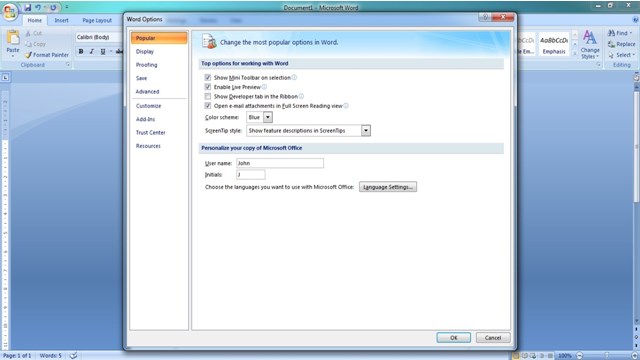Open Microsoft Word help icon in ribbon
Viewport: 640px width, 360px height.
click(x=635, y=20)
